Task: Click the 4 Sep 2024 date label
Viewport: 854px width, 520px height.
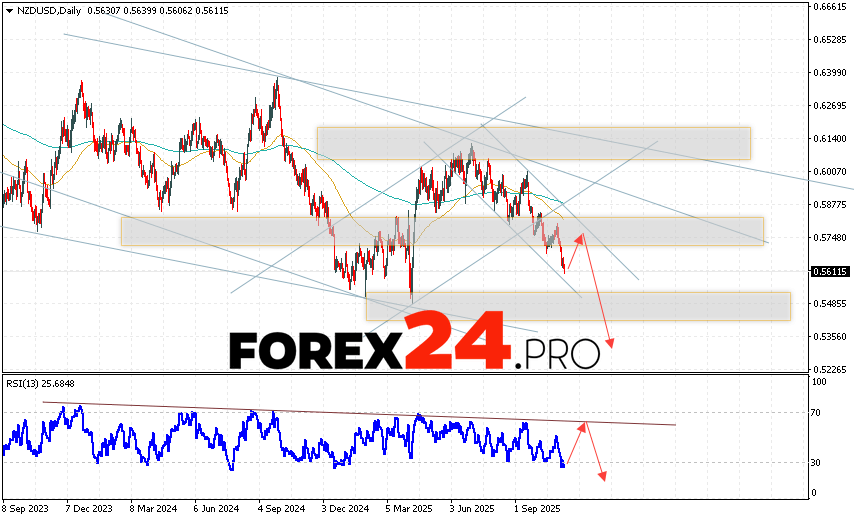Action: click(283, 507)
